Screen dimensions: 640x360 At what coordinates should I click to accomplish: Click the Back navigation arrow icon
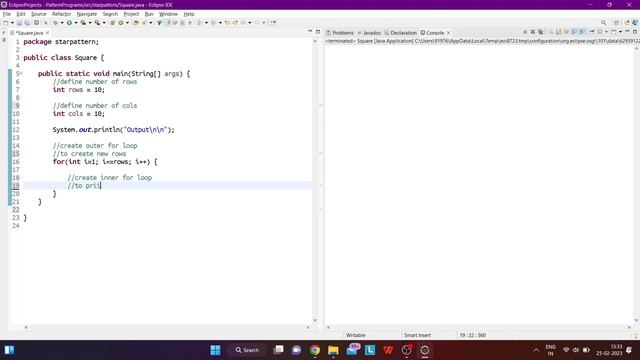(243, 23)
